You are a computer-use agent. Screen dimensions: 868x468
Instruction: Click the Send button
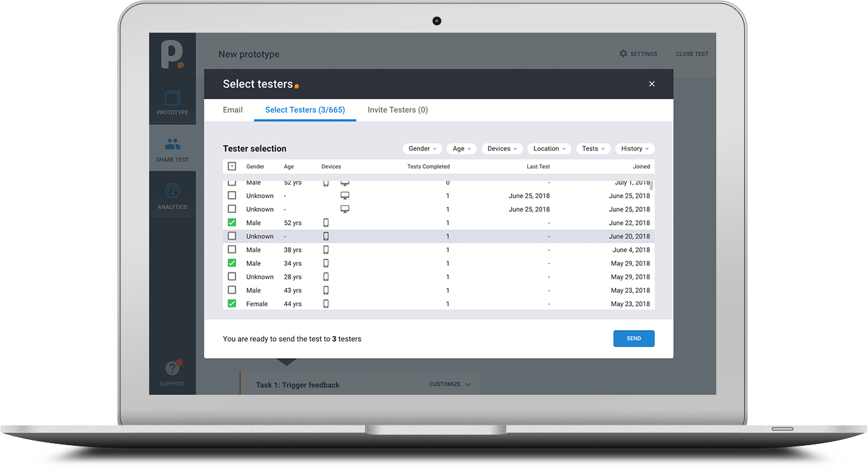click(634, 339)
